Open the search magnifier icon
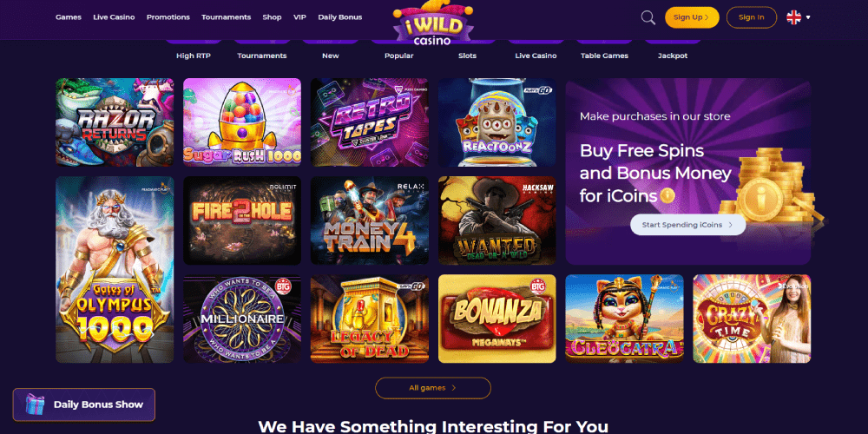 tap(648, 17)
